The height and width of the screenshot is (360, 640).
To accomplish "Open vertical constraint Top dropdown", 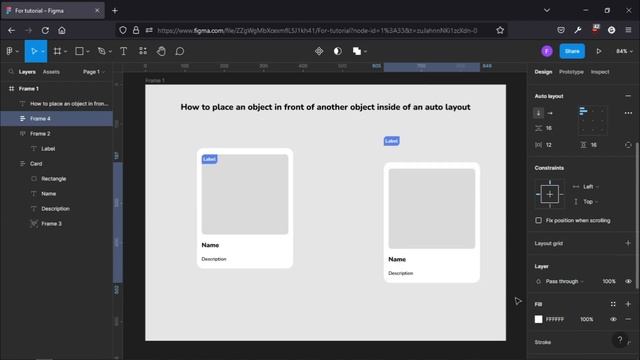I will coord(590,202).
